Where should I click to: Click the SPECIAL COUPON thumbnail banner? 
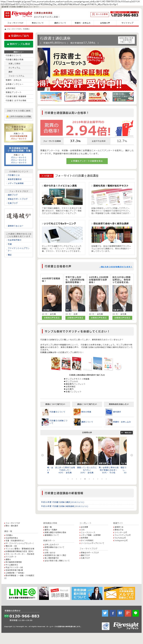point(75,97)
